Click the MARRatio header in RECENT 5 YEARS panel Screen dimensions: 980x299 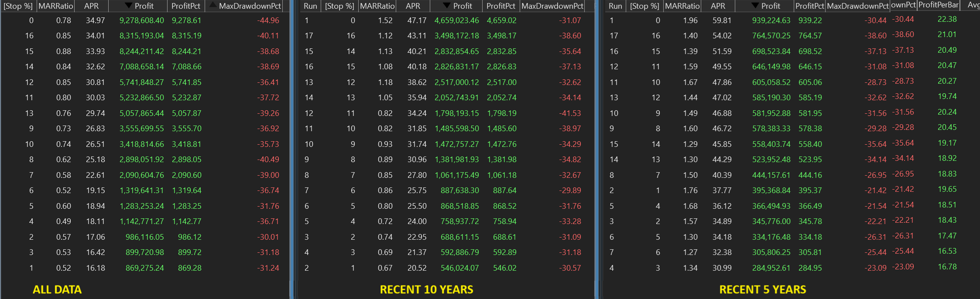click(682, 6)
